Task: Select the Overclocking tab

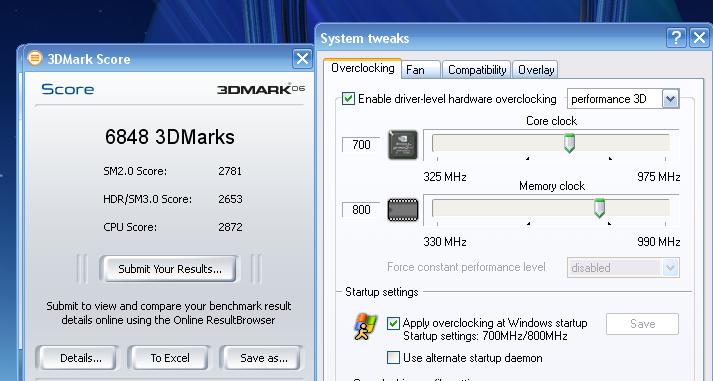Action: click(x=362, y=68)
